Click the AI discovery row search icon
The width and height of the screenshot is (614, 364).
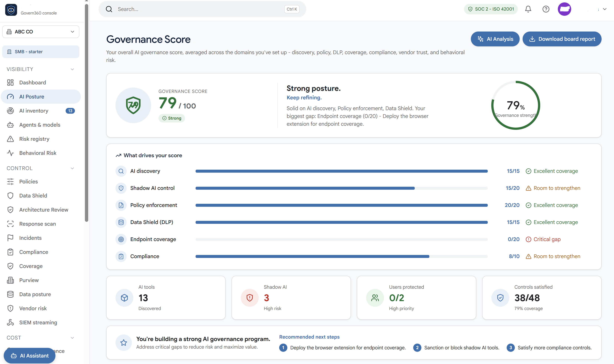pos(121,171)
